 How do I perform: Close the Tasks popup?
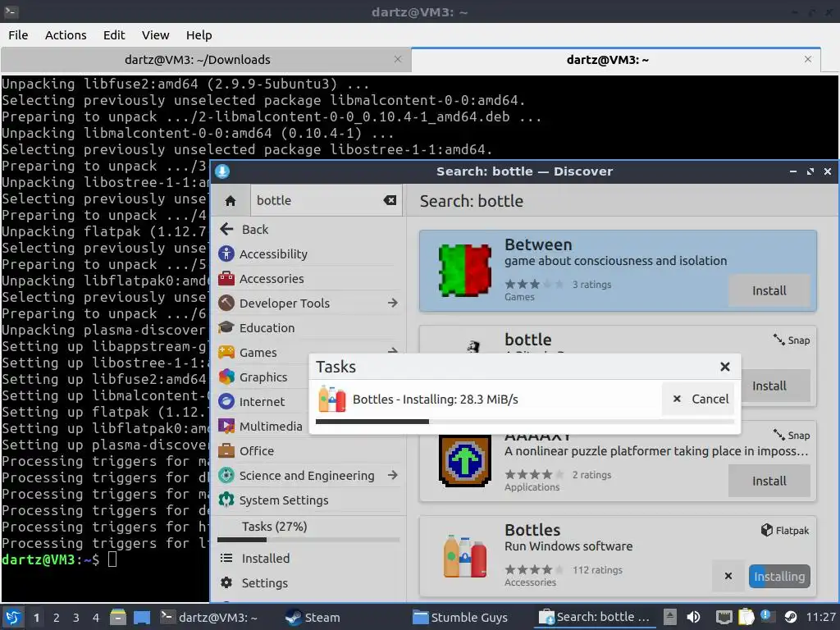coord(725,367)
